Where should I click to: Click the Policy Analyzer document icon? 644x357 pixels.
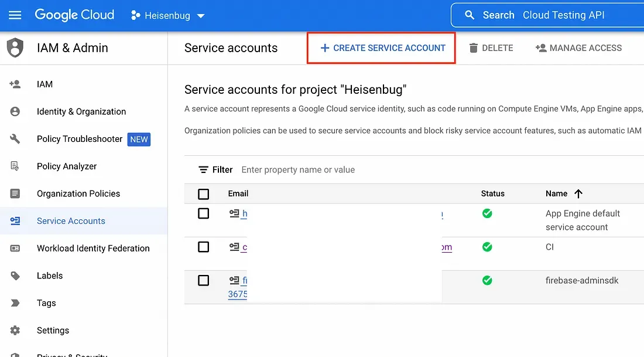coord(15,166)
